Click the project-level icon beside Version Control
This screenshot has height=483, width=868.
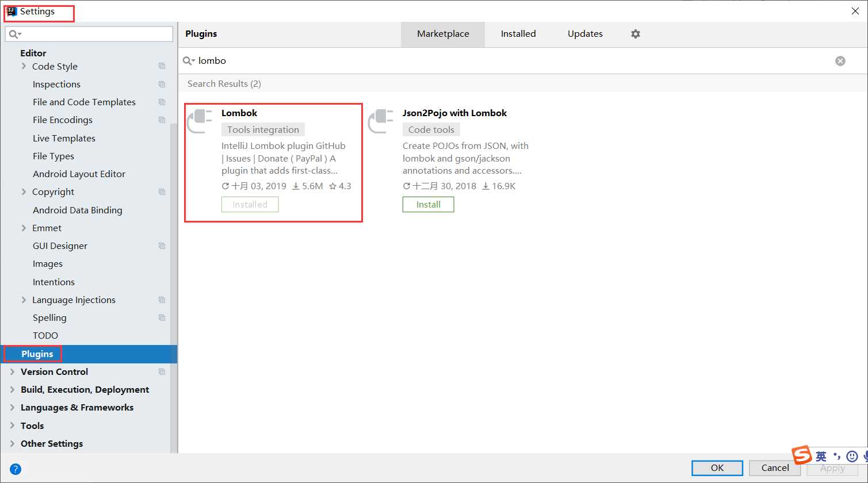[162, 372]
